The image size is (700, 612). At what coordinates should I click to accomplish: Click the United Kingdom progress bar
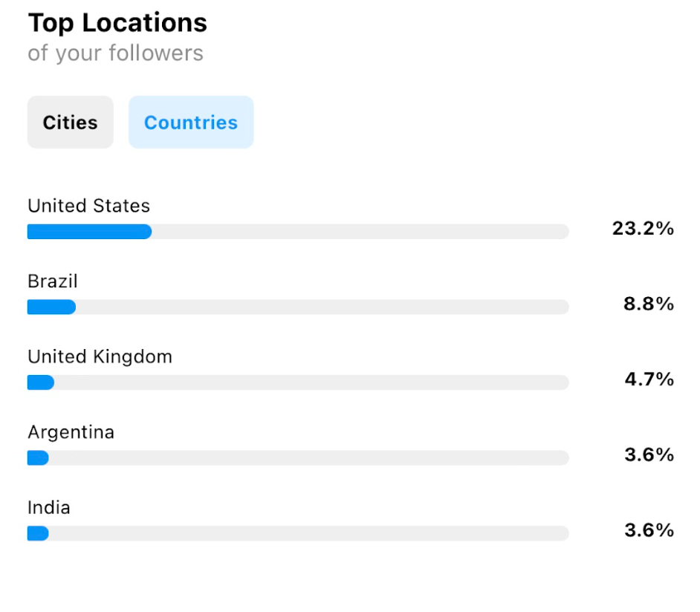[298, 382]
